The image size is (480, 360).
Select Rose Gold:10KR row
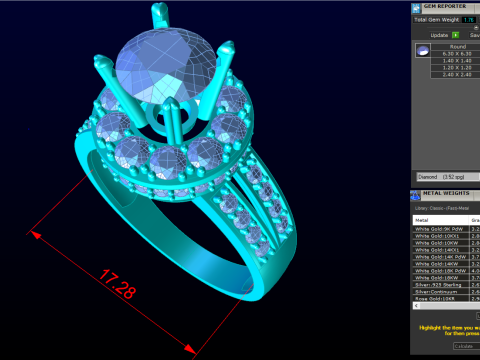(447, 299)
